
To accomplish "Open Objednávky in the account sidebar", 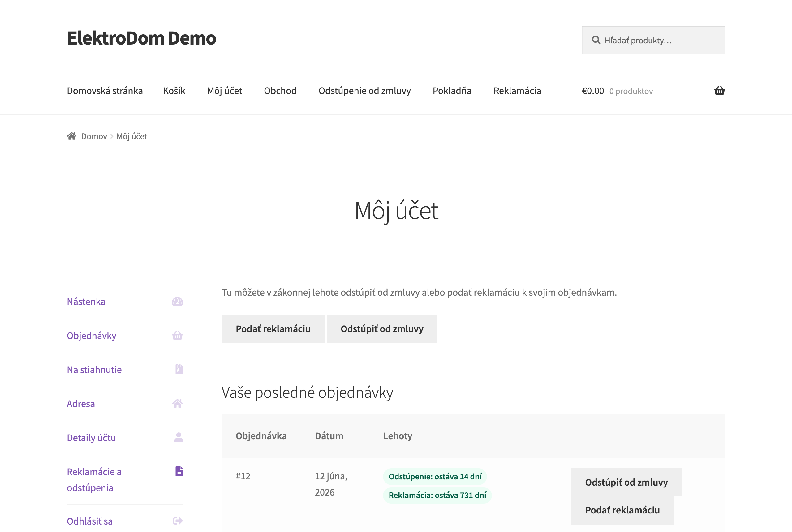I will [91, 336].
